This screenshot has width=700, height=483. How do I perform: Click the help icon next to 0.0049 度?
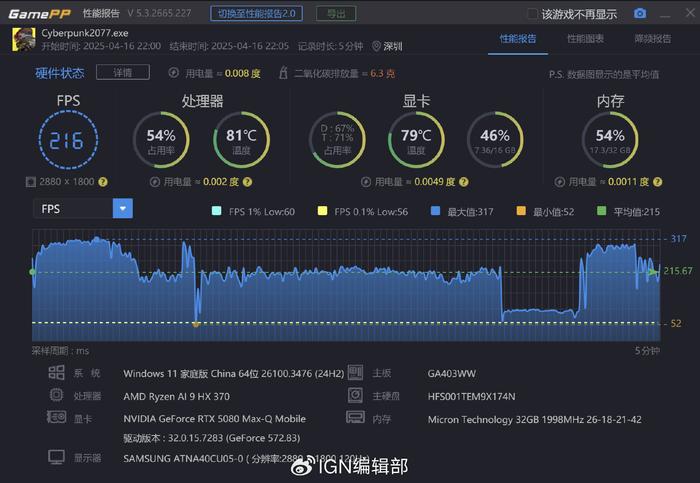464,182
